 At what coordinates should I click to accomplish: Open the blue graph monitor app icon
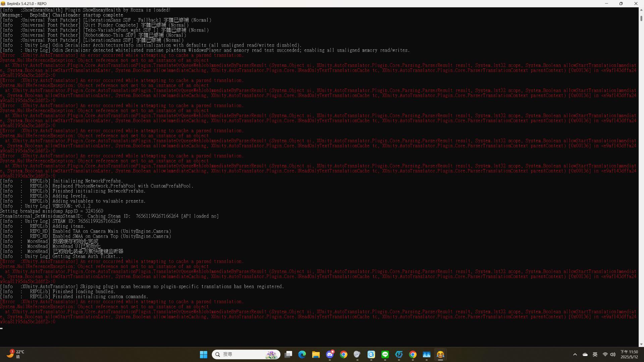pos(427,355)
